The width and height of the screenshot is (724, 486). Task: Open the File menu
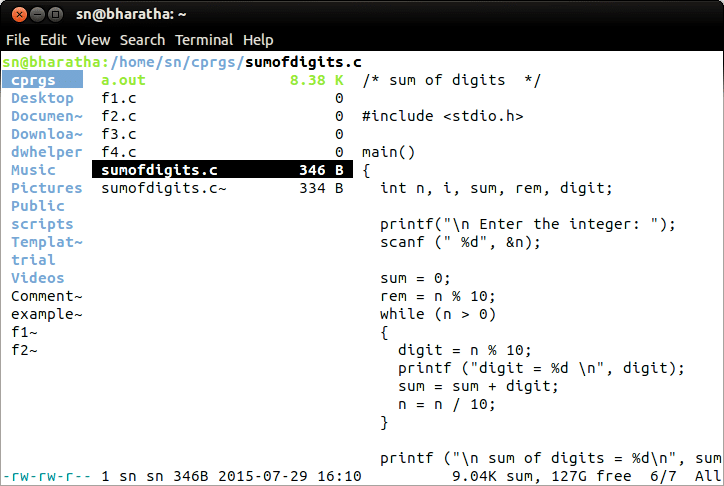(x=18, y=40)
